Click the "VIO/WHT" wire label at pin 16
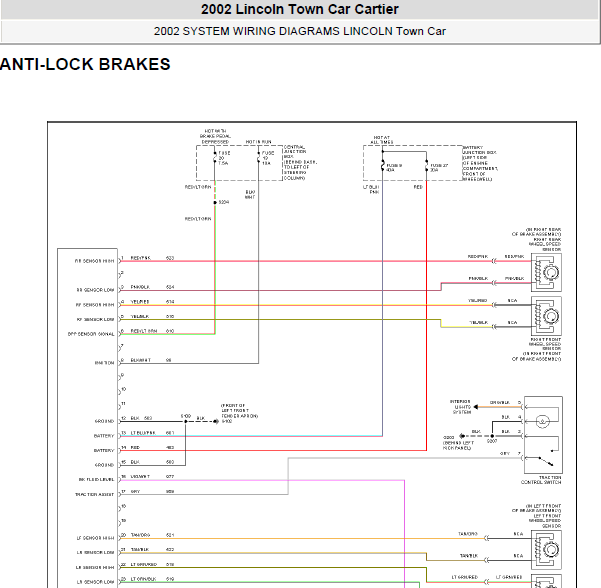Screen dimensions: 601x588 pos(140,476)
